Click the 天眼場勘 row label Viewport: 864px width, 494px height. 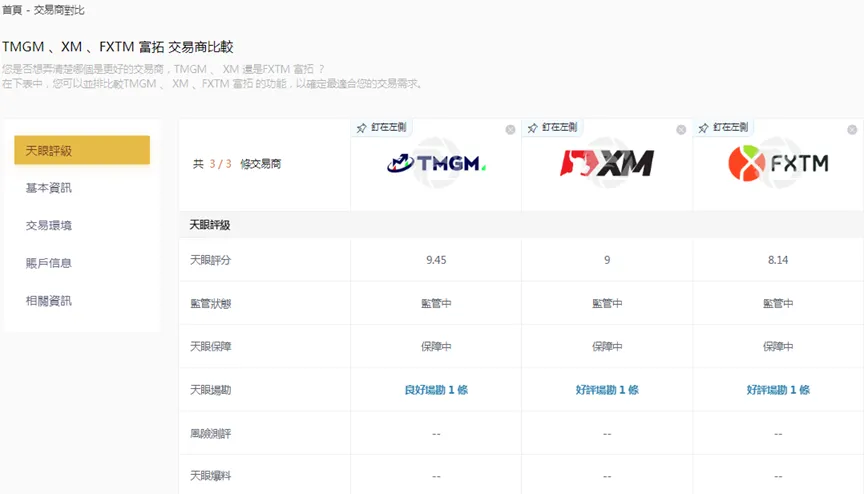(210, 390)
